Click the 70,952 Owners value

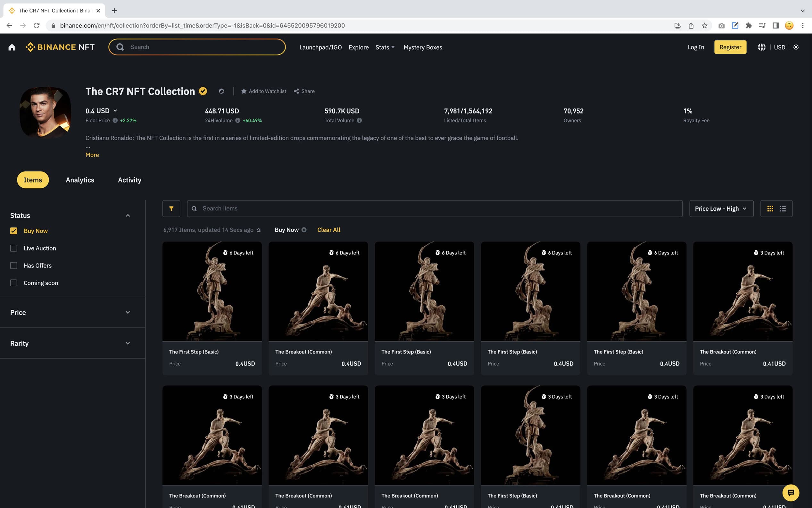pyautogui.click(x=573, y=111)
